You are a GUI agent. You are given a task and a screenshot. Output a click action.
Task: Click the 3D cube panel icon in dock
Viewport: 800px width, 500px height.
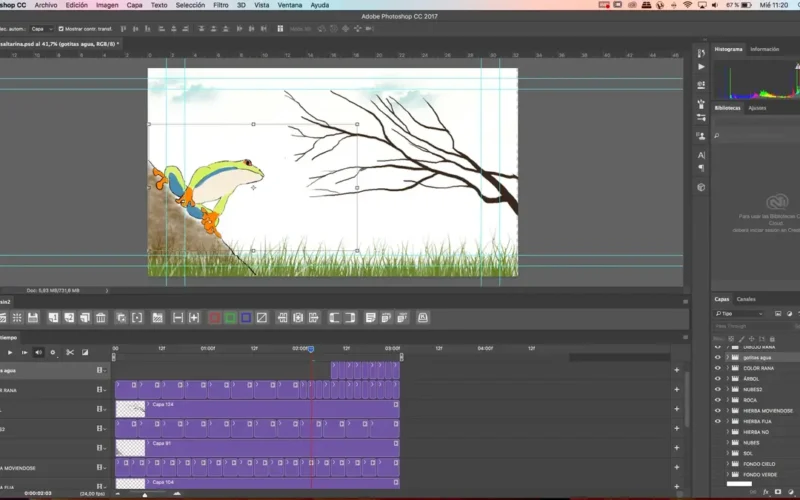[701, 187]
